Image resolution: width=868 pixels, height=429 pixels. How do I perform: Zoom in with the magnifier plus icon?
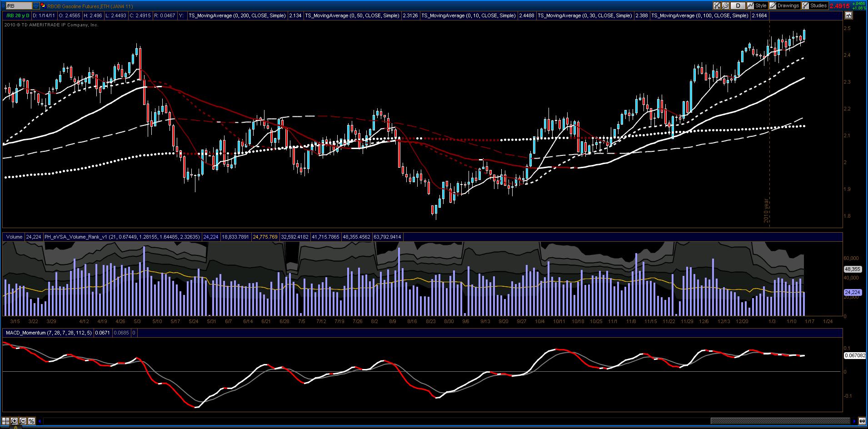tap(15, 421)
